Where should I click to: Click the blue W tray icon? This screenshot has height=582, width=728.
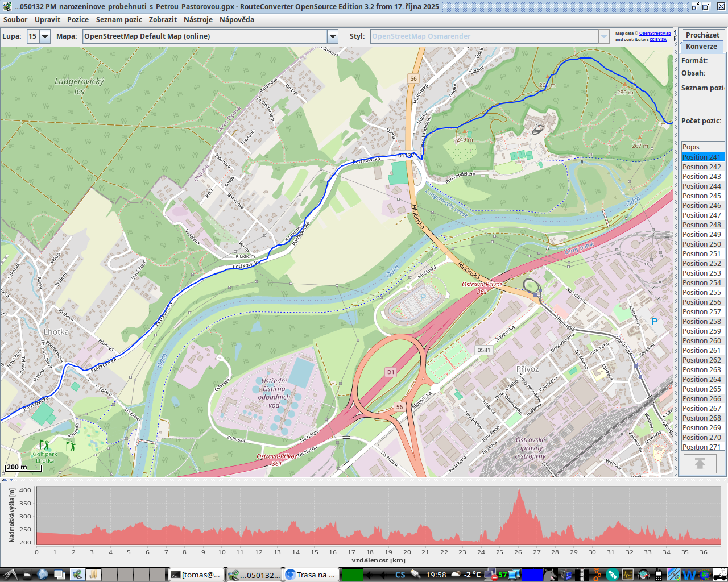(689, 575)
